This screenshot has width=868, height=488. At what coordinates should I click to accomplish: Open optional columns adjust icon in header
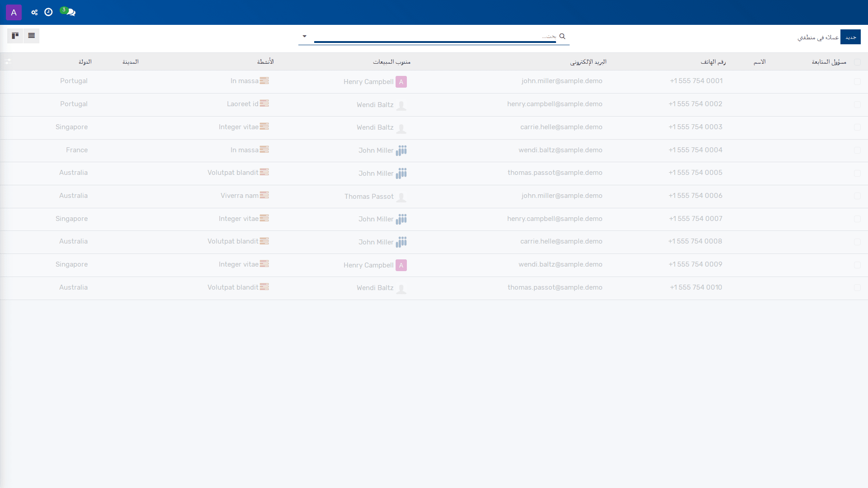tap(8, 61)
